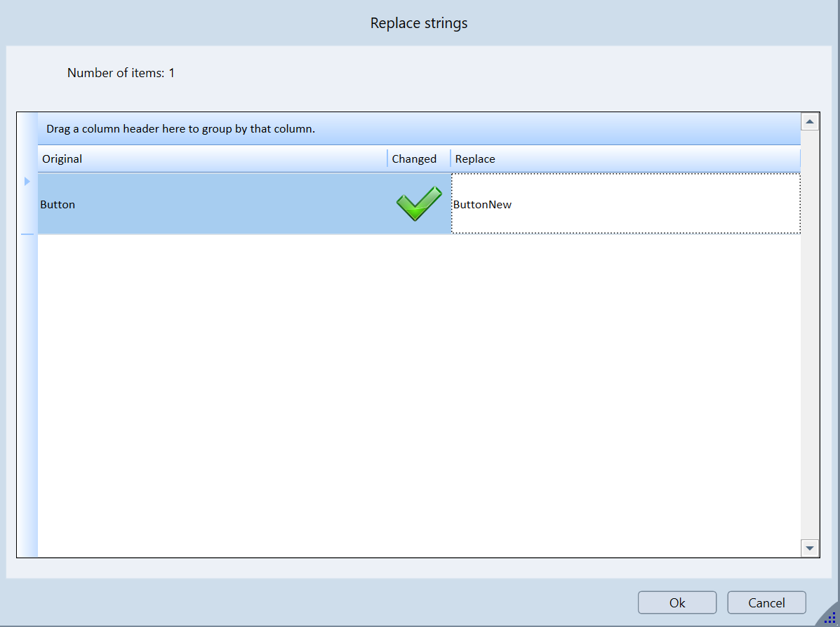Confirm replacements with the Ok button
Screen dimensions: 840x627
click(x=676, y=602)
